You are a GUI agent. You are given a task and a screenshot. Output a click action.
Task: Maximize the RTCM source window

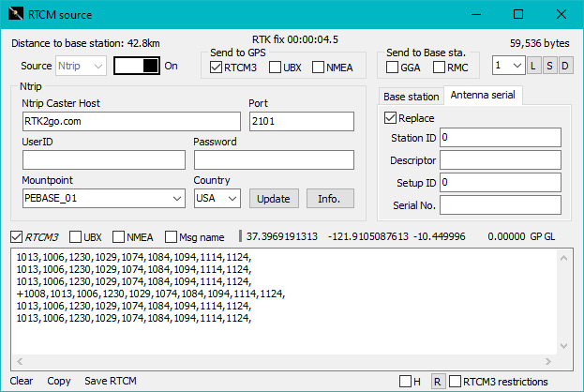point(518,14)
